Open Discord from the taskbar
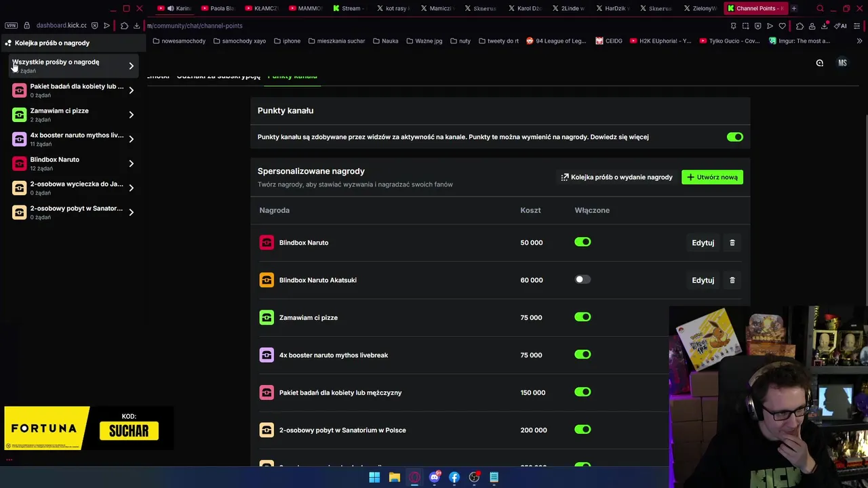Screen dimensions: 868x488 pyautogui.click(x=435, y=477)
